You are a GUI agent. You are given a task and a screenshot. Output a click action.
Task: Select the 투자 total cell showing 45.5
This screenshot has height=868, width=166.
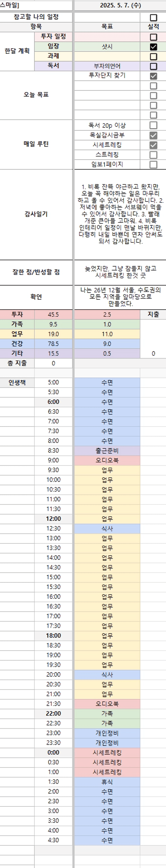click(x=53, y=314)
